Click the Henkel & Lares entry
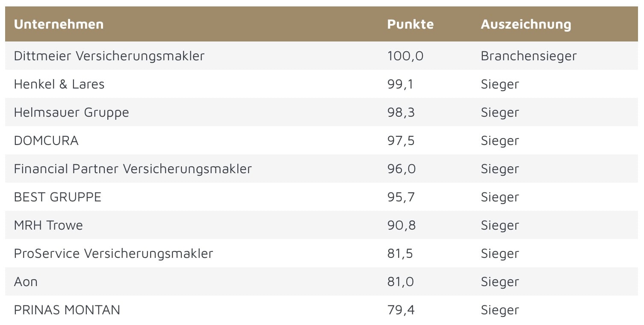The image size is (644, 325). [59, 84]
